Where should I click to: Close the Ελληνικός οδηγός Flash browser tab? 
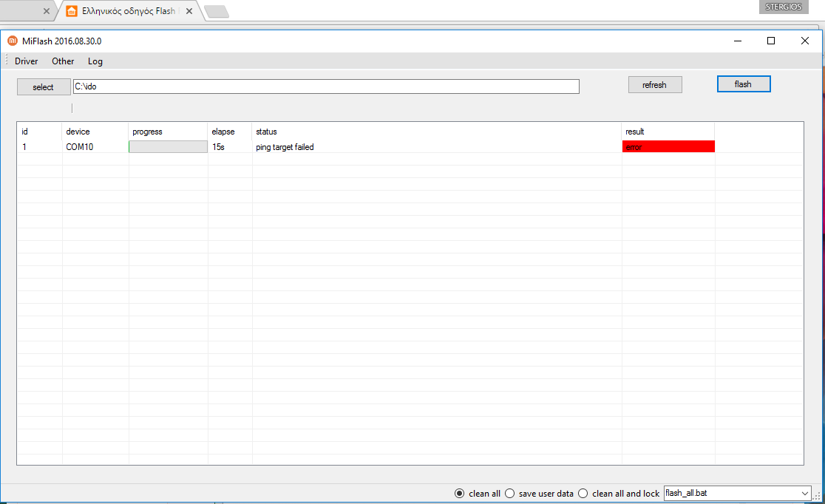click(x=189, y=11)
